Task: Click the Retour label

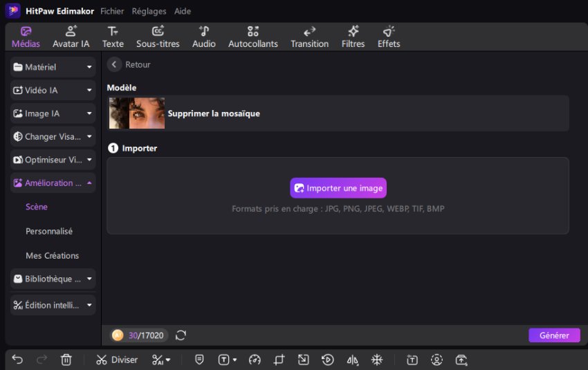Action: click(138, 64)
